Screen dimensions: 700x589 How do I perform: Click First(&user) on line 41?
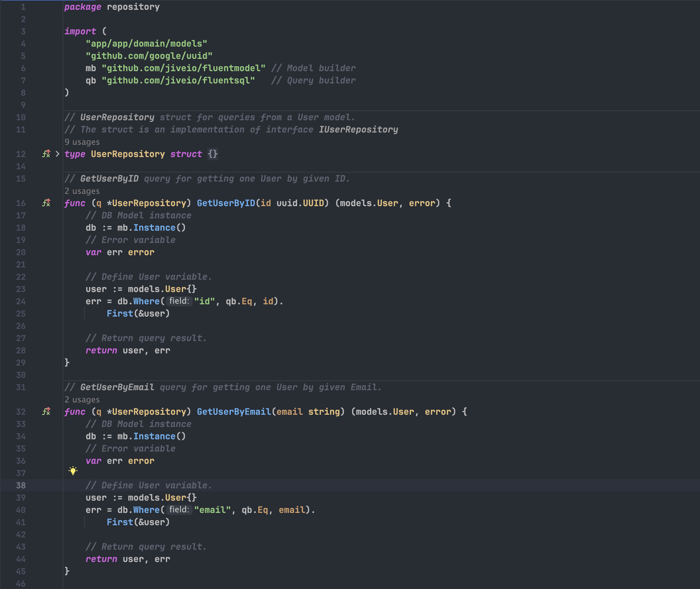point(138,522)
